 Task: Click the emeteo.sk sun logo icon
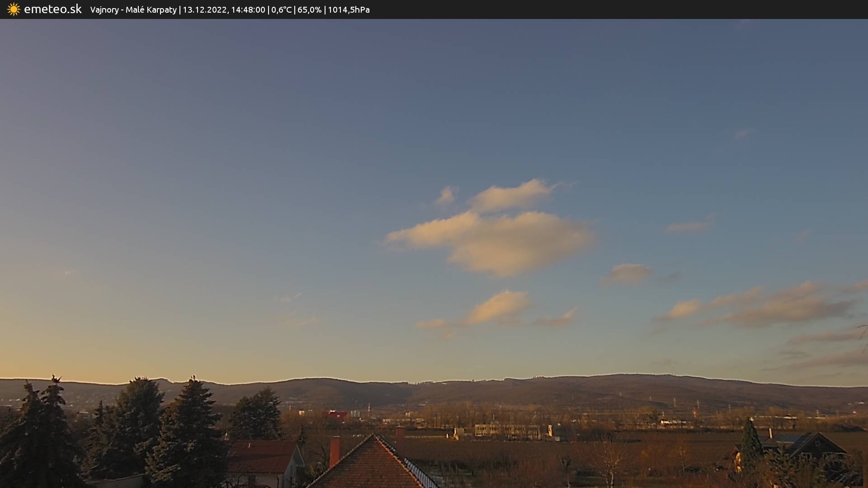[14, 9]
